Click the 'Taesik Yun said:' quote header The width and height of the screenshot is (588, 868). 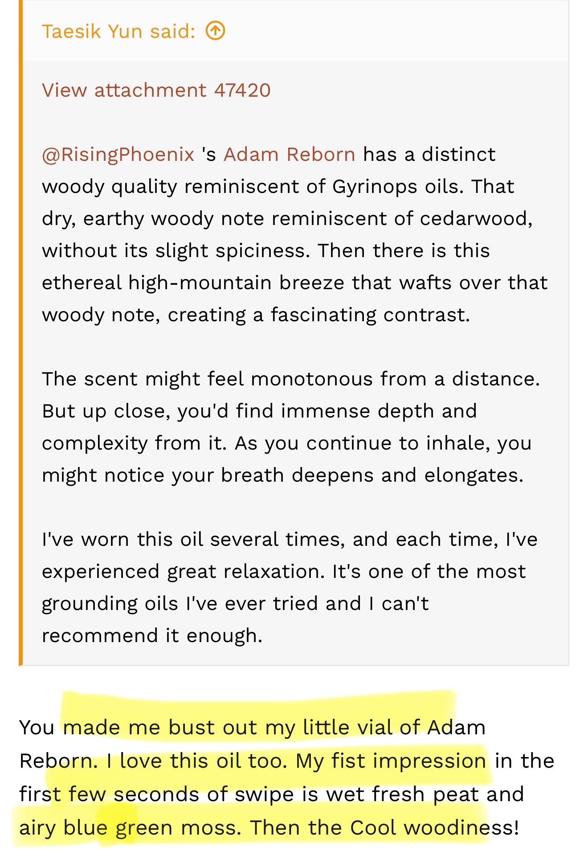pyautogui.click(x=118, y=31)
